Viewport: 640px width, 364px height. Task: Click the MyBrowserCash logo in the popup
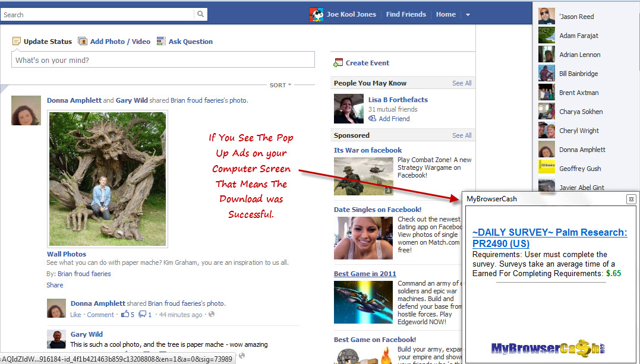click(548, 348)
